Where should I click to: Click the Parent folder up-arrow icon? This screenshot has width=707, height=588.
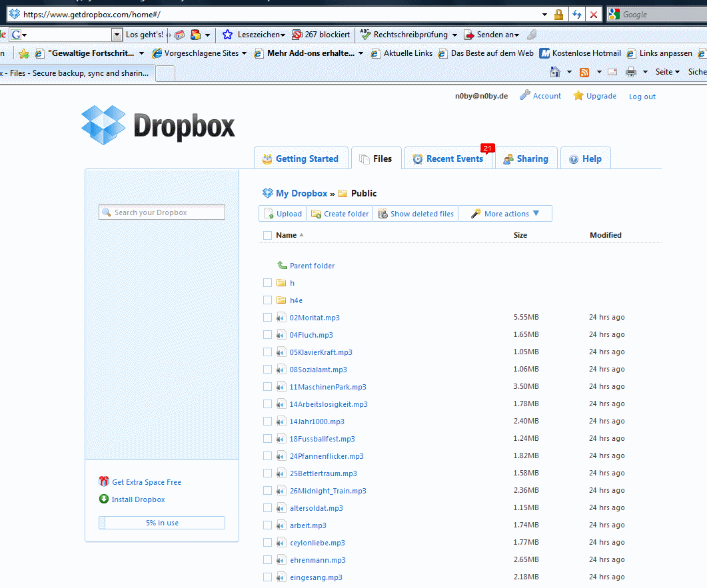coord(283,266)
